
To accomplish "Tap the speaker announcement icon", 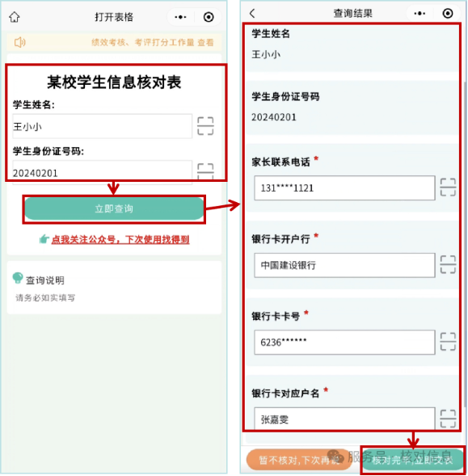I will click(20, 42).
